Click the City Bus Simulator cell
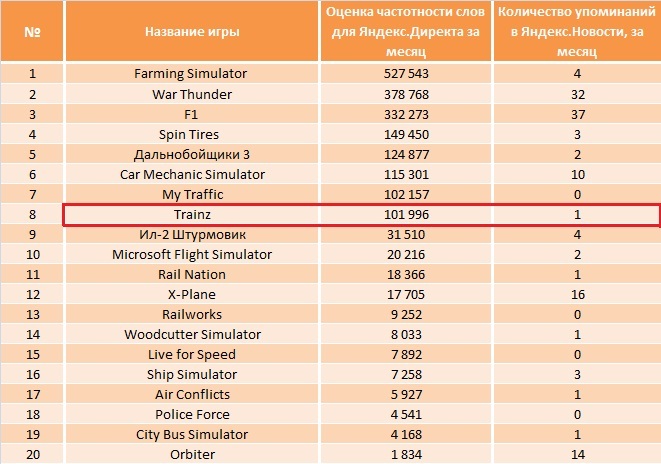Image resolution: width=661 pixels, height=464 pixels. click(192, 434)
